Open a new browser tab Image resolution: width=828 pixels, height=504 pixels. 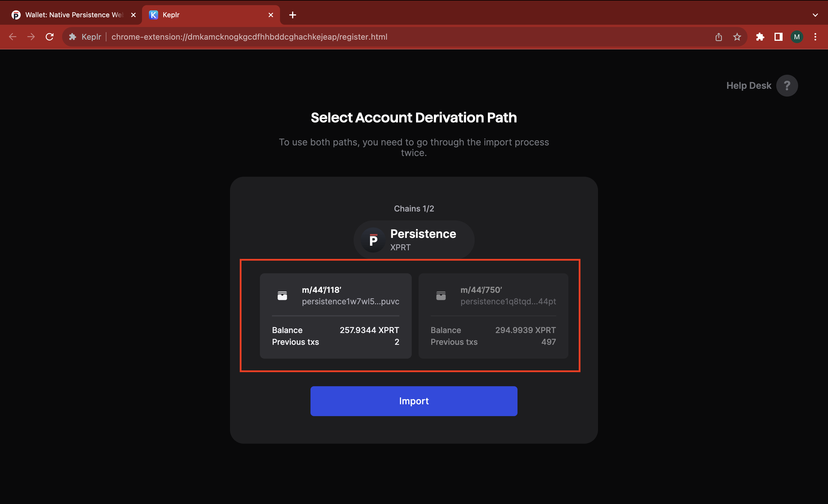coord(292,15)
